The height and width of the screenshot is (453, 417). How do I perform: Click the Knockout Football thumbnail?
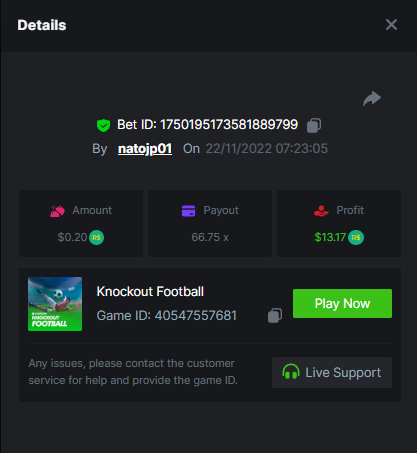55,304
